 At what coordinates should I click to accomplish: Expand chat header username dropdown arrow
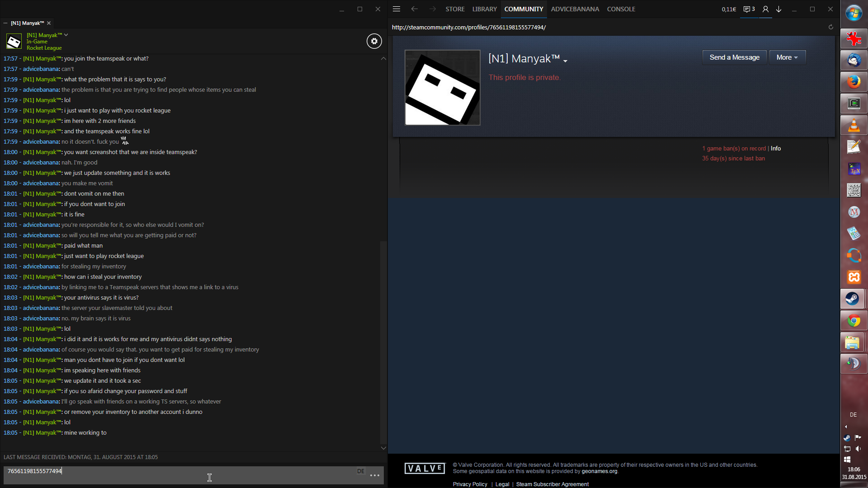point(66,35)
